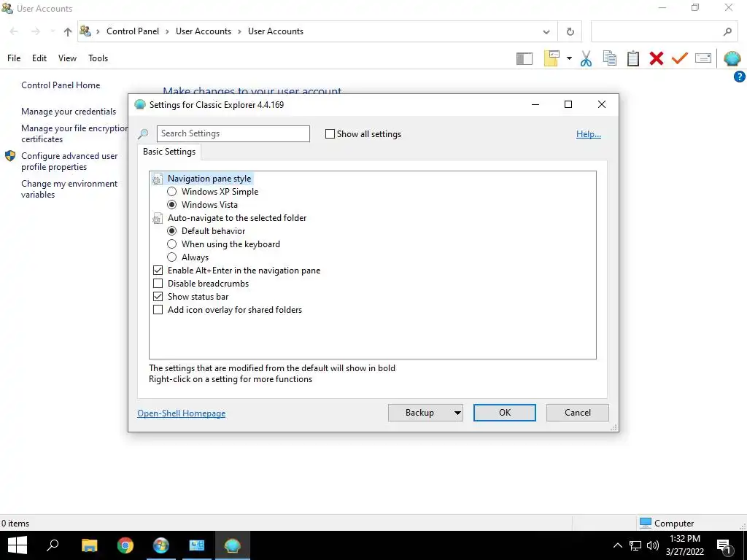Click Configure advanced user profile properties
The height and width of the screenshot is (560, 747).
(x=69, y=161)
